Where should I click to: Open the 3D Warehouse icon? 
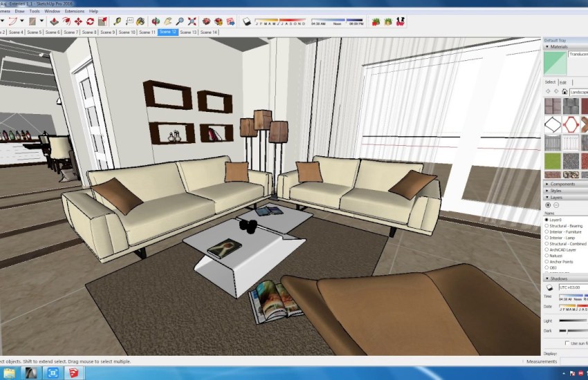coord(206,21)
